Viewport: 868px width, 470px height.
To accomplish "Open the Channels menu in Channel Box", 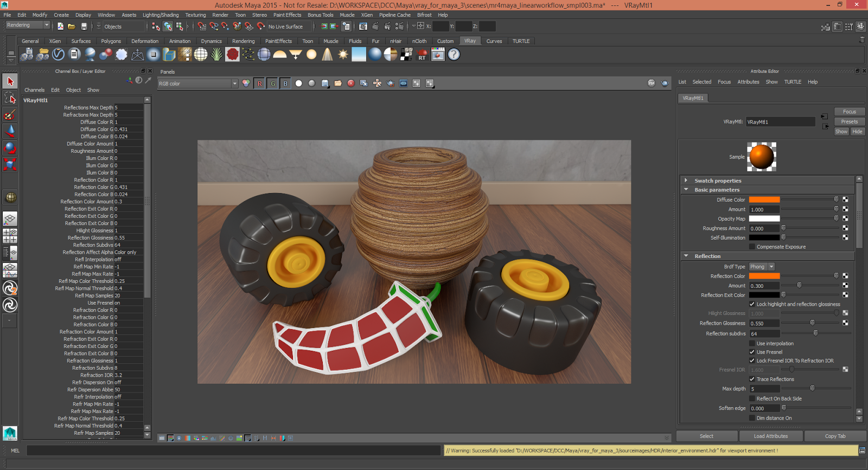I will coord(34,90).
